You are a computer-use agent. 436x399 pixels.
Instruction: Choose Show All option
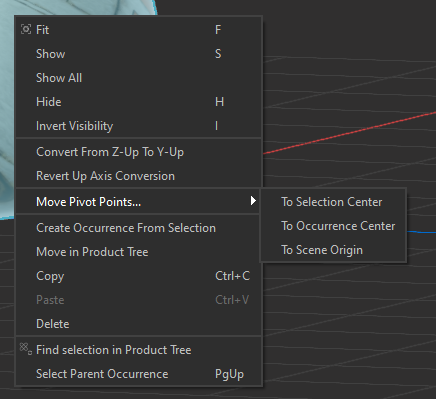point(138,78)
